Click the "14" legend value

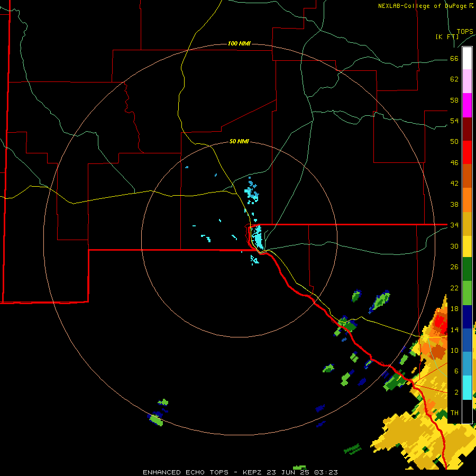coord(454,329)
